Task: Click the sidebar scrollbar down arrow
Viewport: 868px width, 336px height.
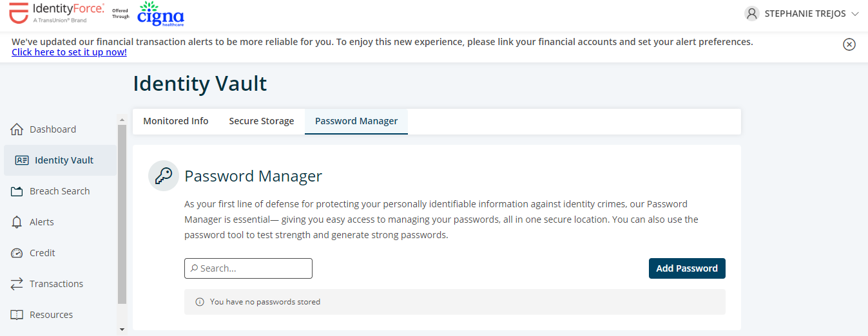Action: click(122, 330)
